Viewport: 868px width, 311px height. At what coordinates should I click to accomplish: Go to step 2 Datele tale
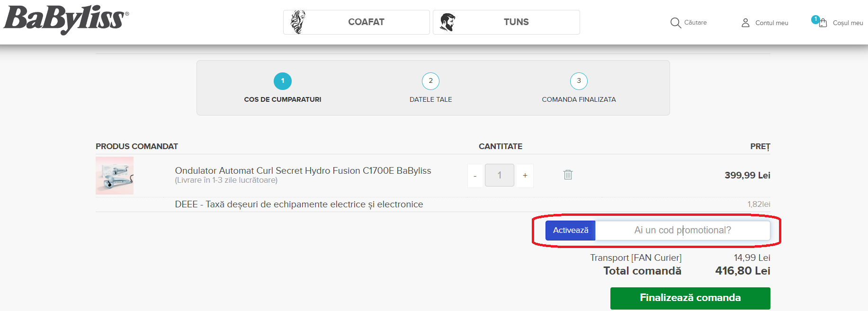click(x=430, y=81)
